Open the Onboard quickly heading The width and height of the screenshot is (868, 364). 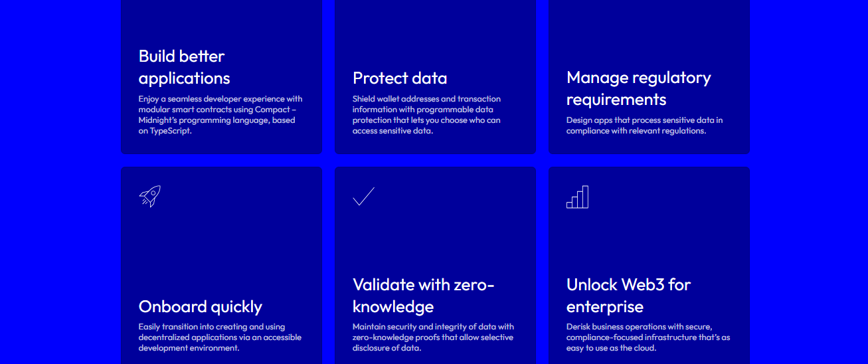tap(200, 306)
